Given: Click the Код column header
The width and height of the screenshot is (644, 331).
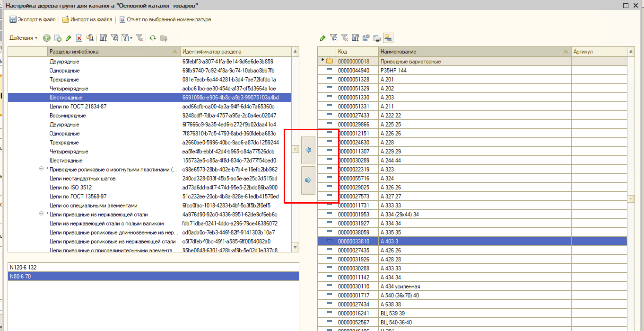Looking at the screenshot, I should (357, 52).
